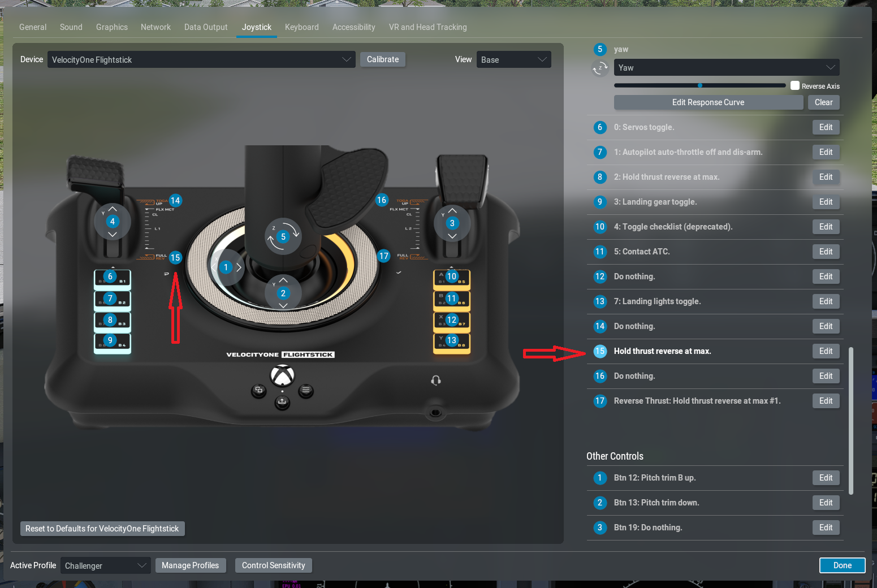The image size is (877, 588).
Task: Select marker 15 on the joystick diagram
Action: click(175, 258)
